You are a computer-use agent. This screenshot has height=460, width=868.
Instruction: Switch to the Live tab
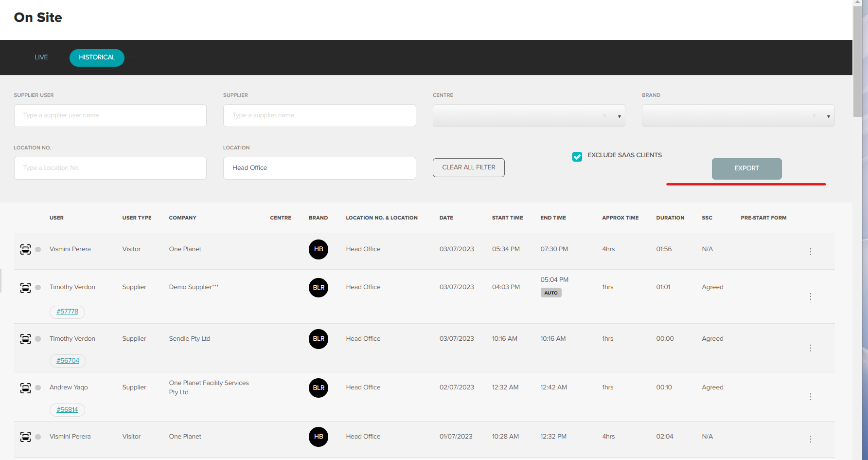(x=41, y=57)
